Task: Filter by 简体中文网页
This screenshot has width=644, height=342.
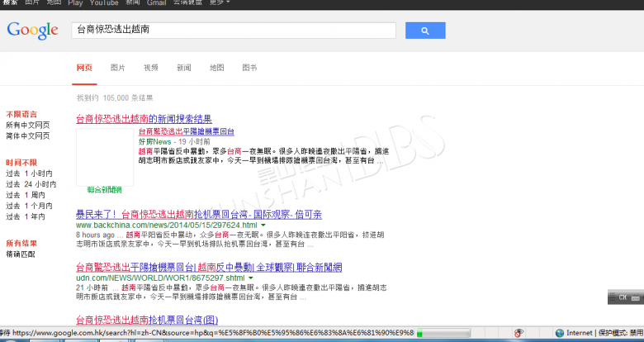Action: [x=28, y=135]
